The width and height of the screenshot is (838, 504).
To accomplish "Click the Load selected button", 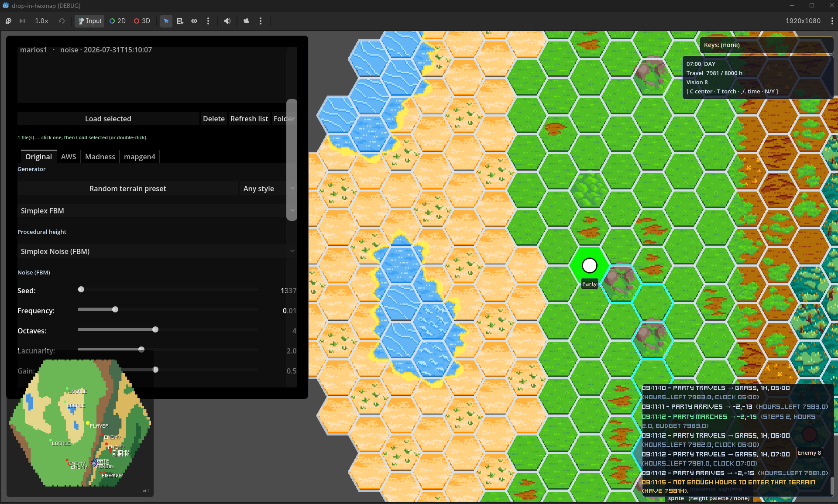I will 108,119.
